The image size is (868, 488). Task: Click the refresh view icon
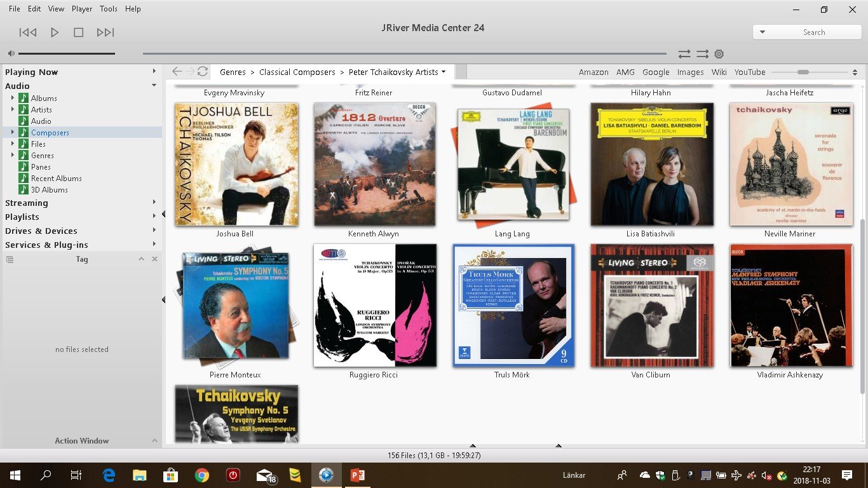(203, 72)
